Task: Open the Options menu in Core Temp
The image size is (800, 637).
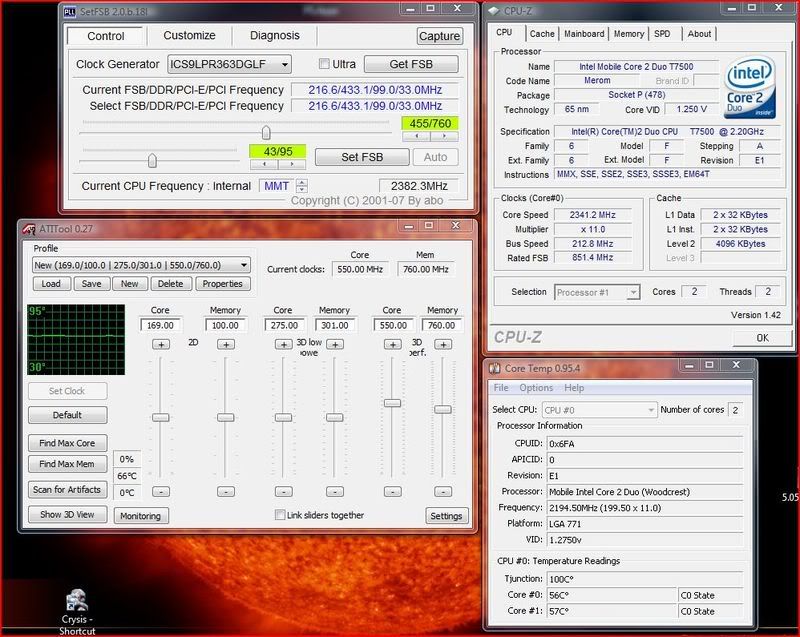Action: tap(536, 388)
